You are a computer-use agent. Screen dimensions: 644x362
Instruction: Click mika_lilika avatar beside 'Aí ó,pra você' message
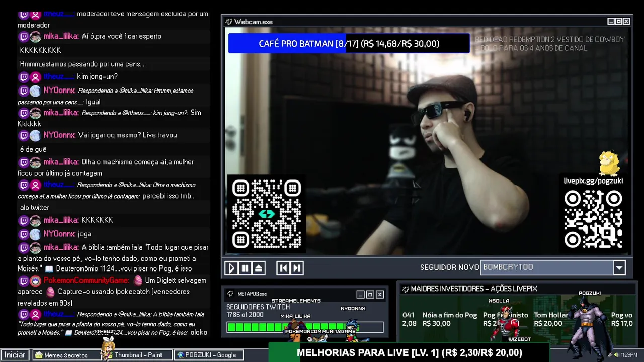(35, 36)
